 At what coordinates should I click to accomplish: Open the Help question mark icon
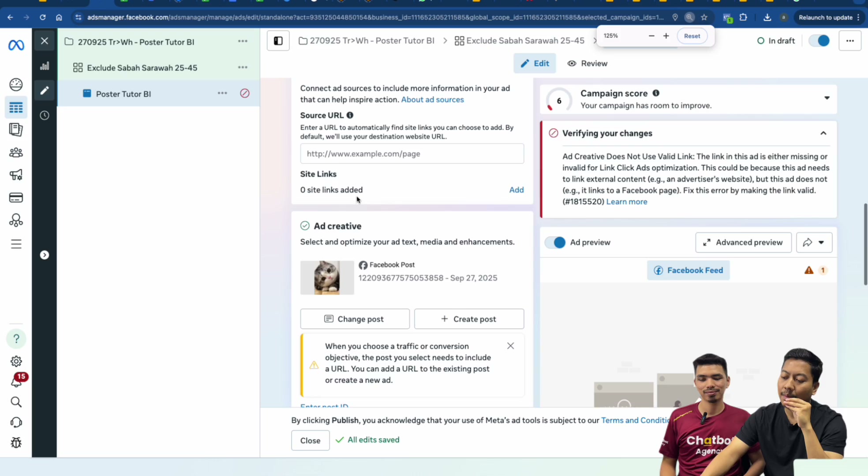[16, 338]
